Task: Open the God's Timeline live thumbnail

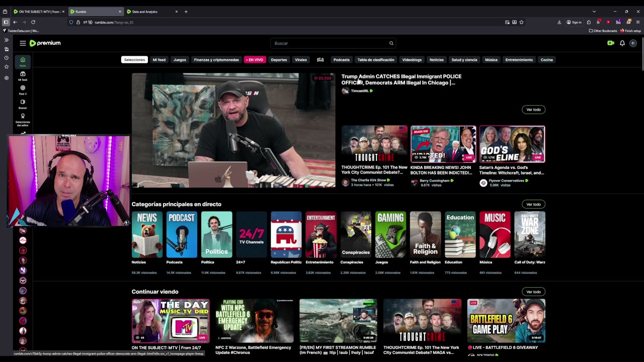Action: pyautogui.click(x=512, y=144)
